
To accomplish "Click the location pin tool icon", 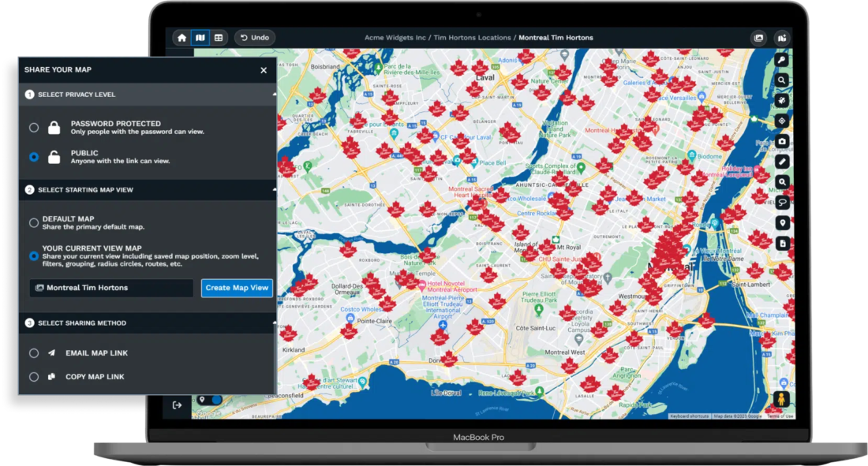I will (x=782, y=223).
